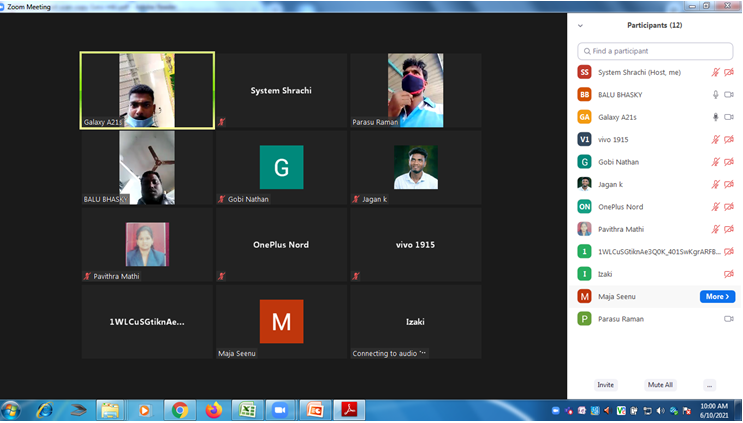Click Gobi Nathan's muted microphone icon in list
This screenshot has width=743, height=423.
click(715, 162)
